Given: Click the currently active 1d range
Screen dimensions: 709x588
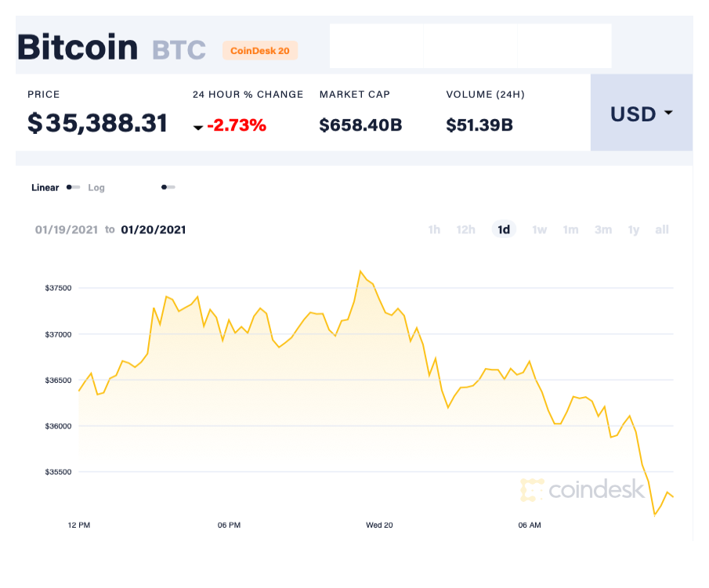Looking at the screenshot, I should tap(504, 229).
